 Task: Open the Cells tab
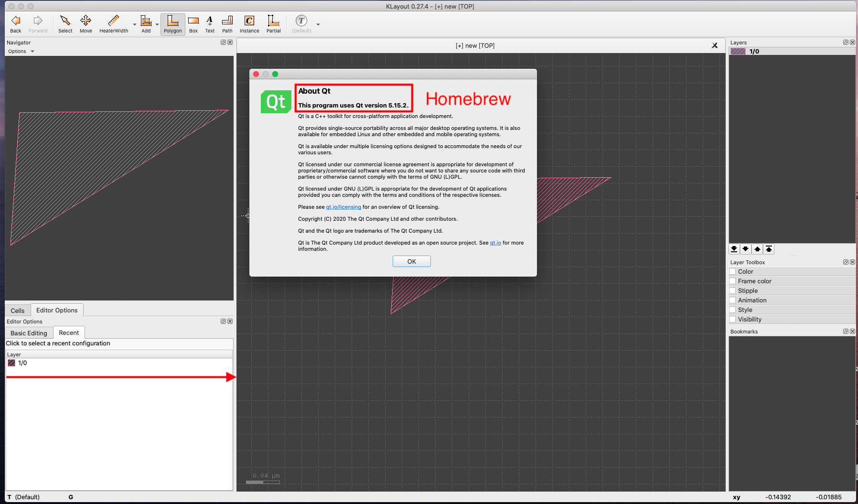click(17, 310)
